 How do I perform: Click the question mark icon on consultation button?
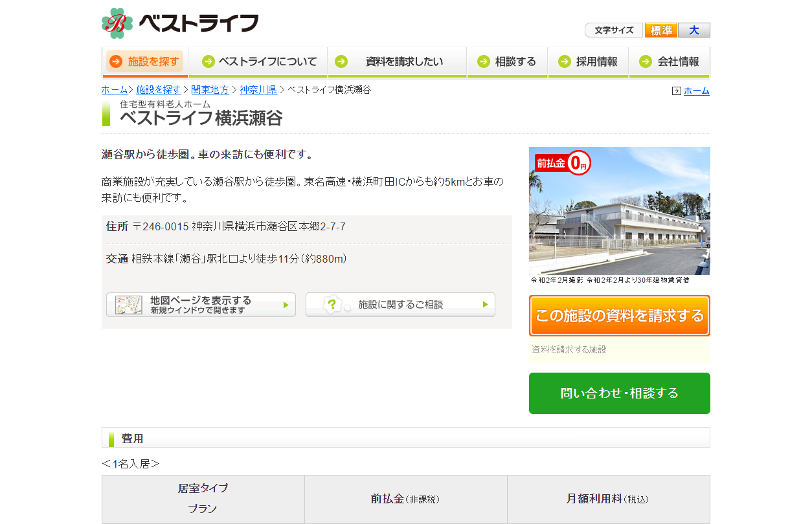[x=332, y=305]
